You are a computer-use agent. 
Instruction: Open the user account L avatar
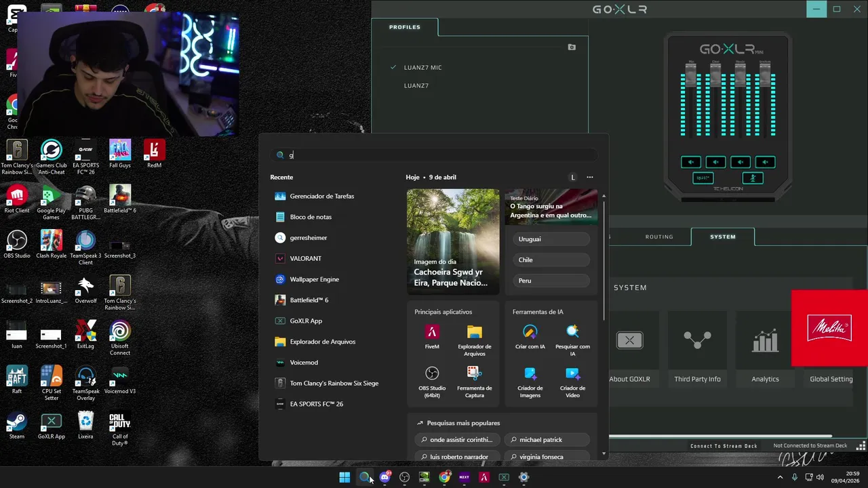coord(572,177)
